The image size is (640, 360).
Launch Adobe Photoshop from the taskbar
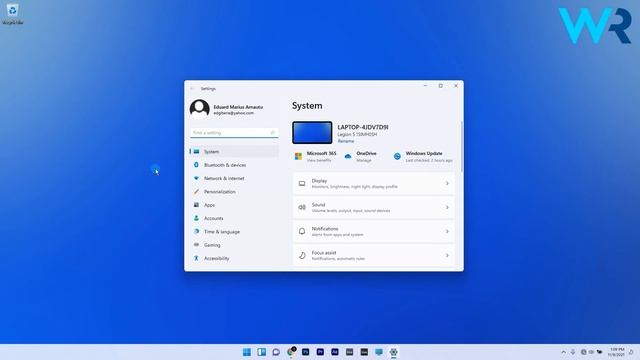point(306,352)
